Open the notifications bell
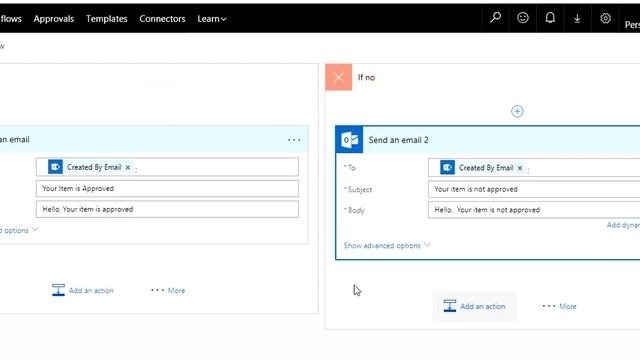 tap(550, 18)
